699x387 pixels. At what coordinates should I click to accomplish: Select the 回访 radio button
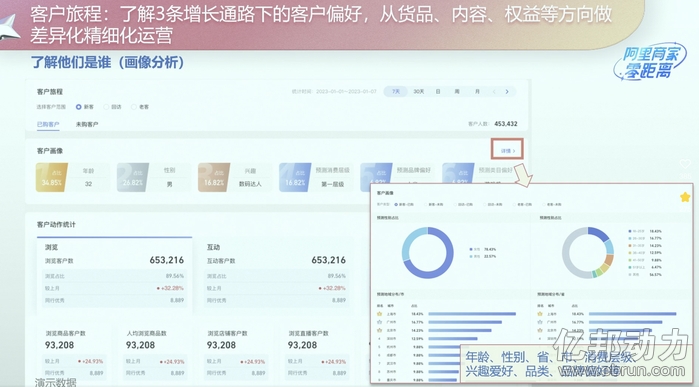106,107
